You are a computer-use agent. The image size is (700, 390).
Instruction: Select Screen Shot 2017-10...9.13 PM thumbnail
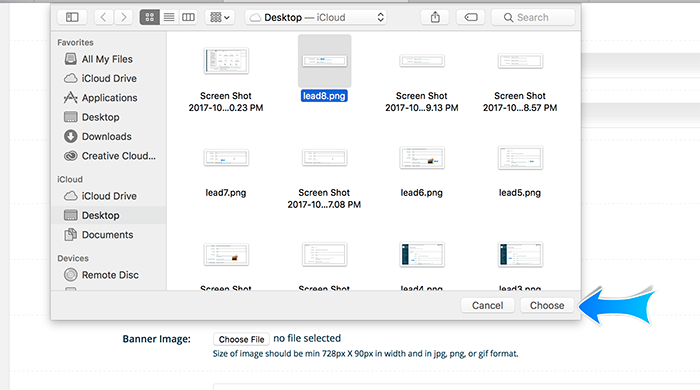tap(422, 61)
